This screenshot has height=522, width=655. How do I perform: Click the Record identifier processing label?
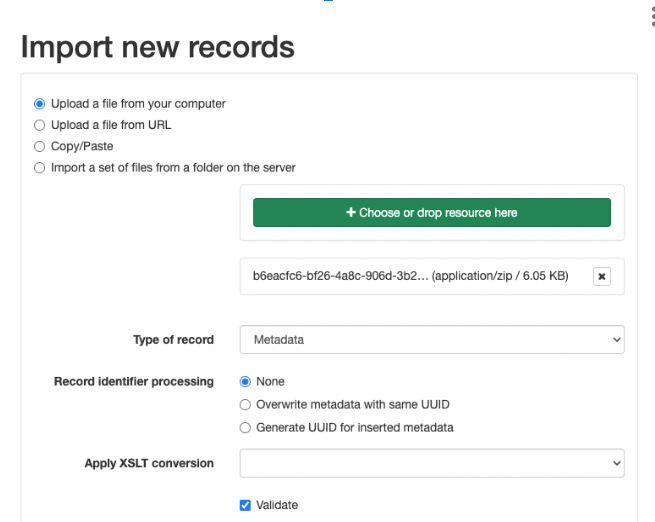(x=134, y=382)
